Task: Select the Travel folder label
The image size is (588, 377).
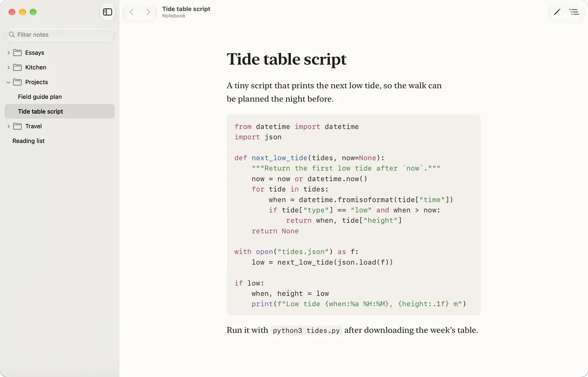Action: click(34, 126)
